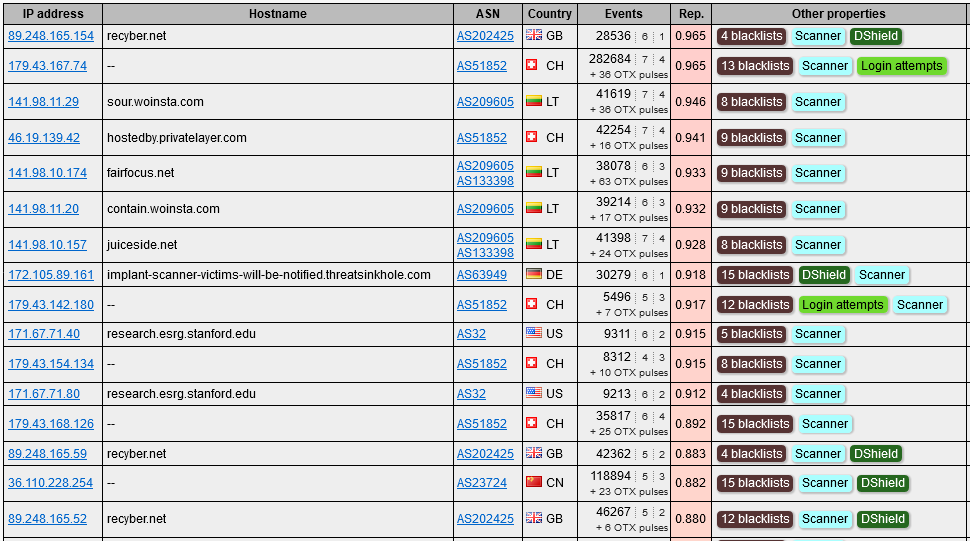Open AS23724 link in the CN row
Image resolution: width=970 pixels, height=541 pixels.
[481, 483]
